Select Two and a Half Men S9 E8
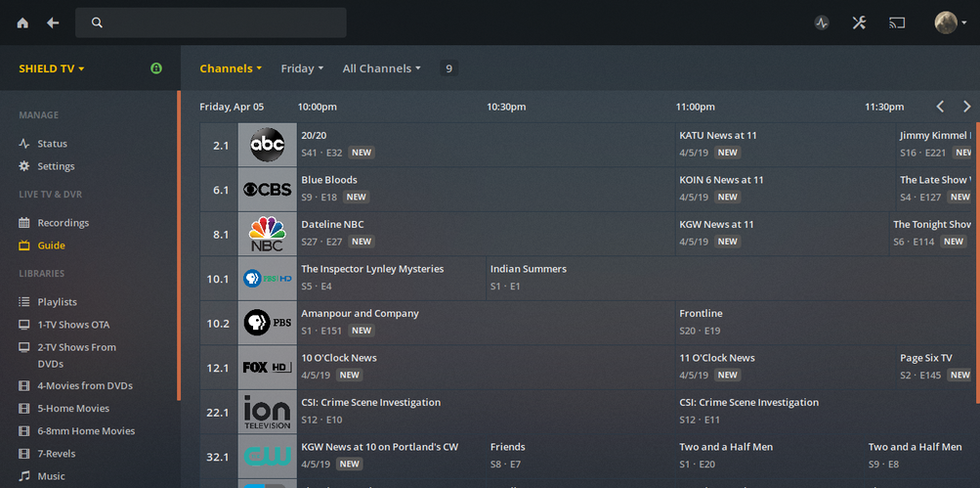 pyautogui.click(x=920, y=457)
